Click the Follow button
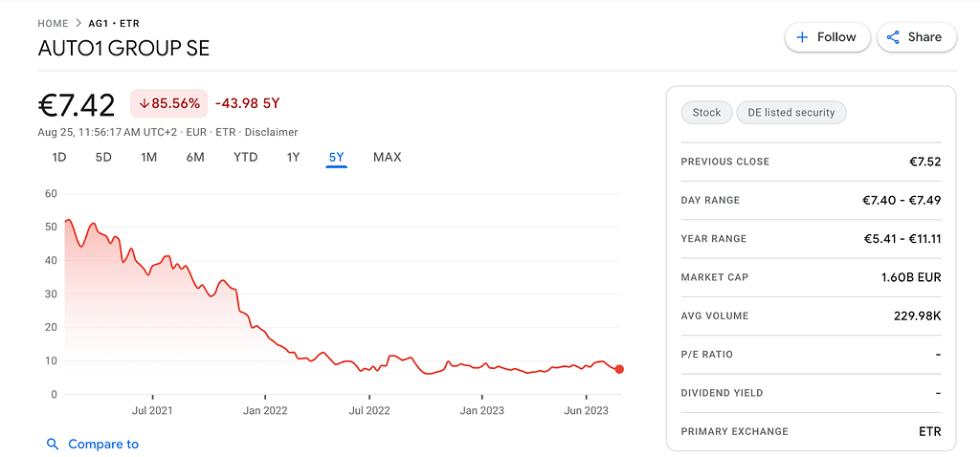 pos(828,37)
